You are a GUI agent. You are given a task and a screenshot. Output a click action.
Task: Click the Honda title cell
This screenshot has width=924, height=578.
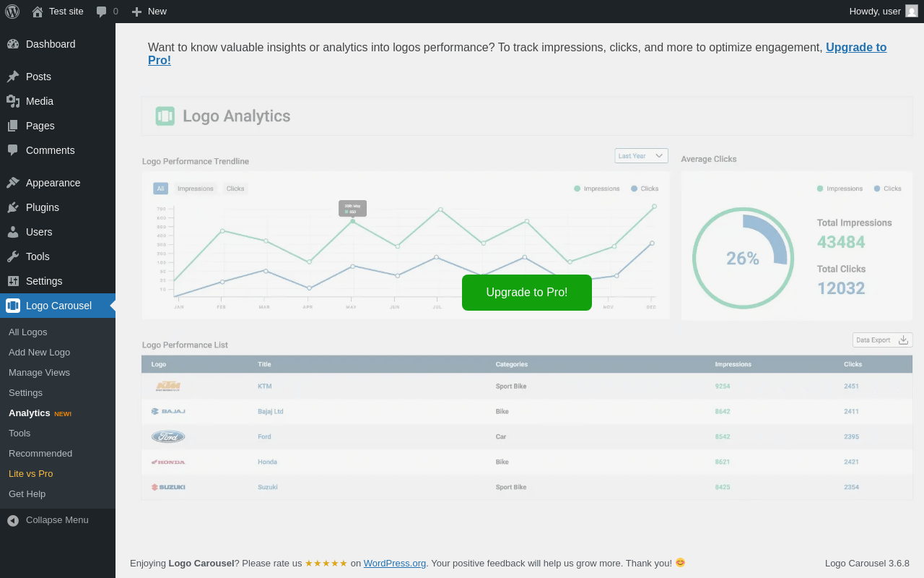tap(268, 462)
